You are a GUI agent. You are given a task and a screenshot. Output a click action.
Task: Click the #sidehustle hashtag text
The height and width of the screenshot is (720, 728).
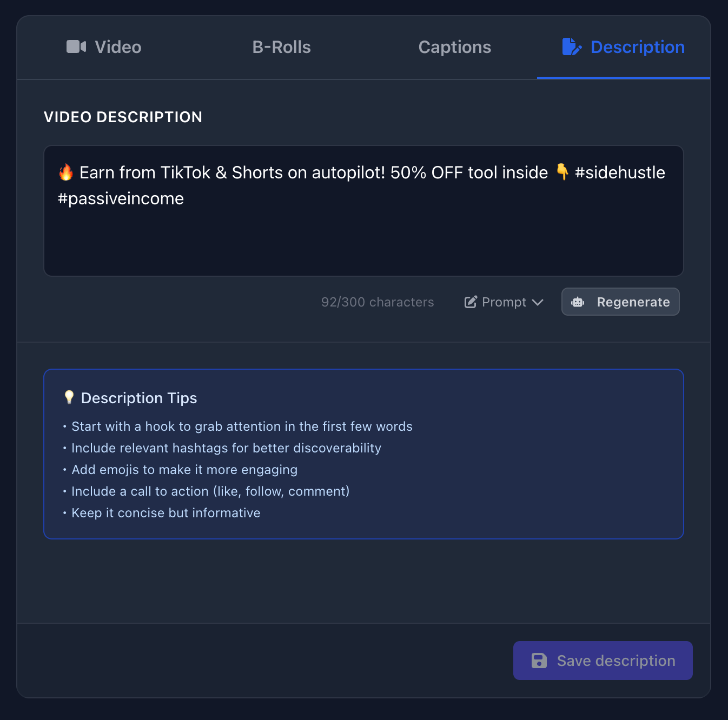620,172
